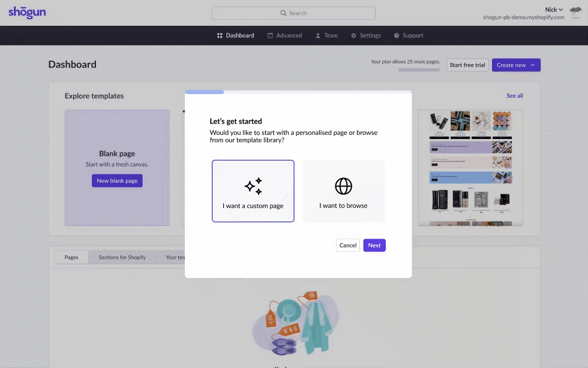This screenshot has width=588, height=368.
Task: Choose the 'I want to browse' option
Action: [343, 191]
